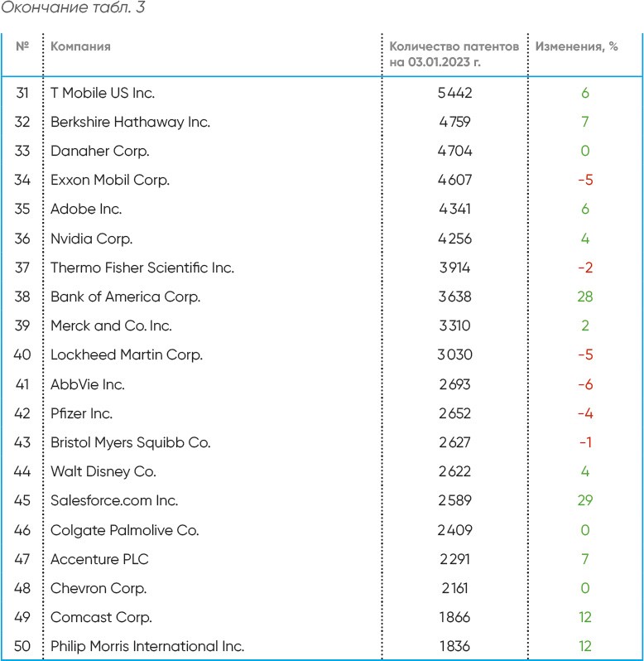644x661 pixels.
Task: Click the Berkshire Hathaway Inc. row name
Action: coord(130,122)
